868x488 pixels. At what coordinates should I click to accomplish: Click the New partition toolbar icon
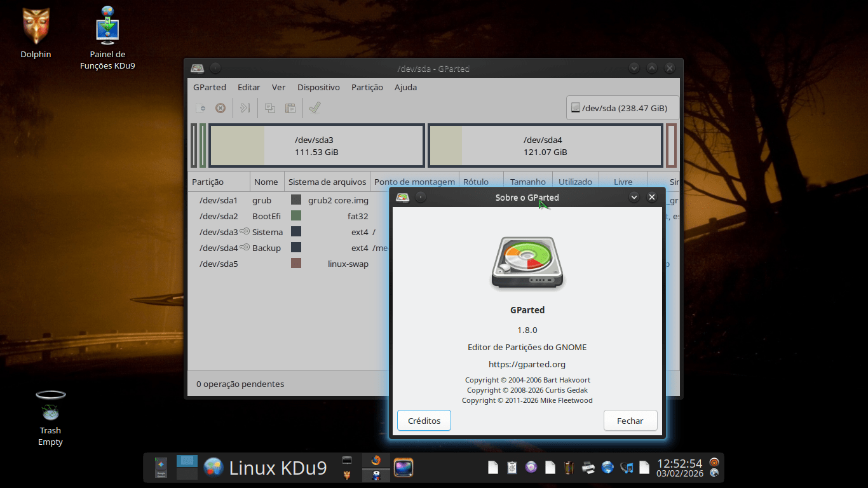click(x=200, y=108)
